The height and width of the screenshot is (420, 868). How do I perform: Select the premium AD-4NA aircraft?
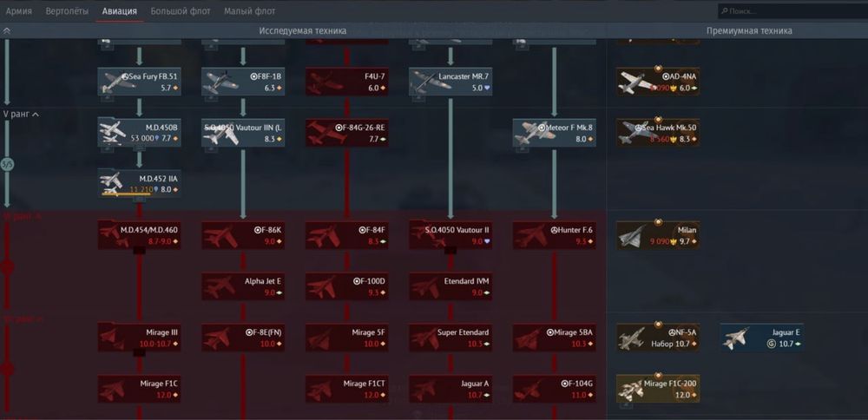point(658,82)
